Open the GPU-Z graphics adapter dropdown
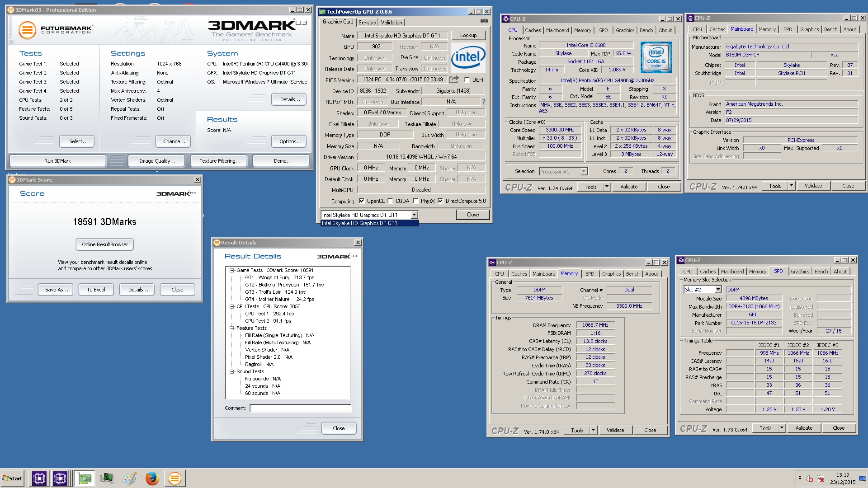The width and height of the screenshot is (868, 488). coord(414,215)
